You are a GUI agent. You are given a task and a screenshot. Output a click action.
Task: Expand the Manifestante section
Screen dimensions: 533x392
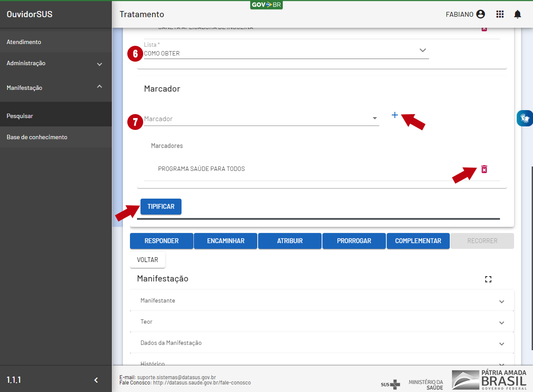coord(322,301)
